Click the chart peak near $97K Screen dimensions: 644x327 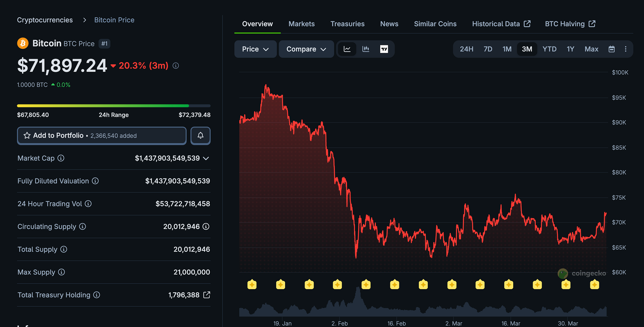click(266, 85)
